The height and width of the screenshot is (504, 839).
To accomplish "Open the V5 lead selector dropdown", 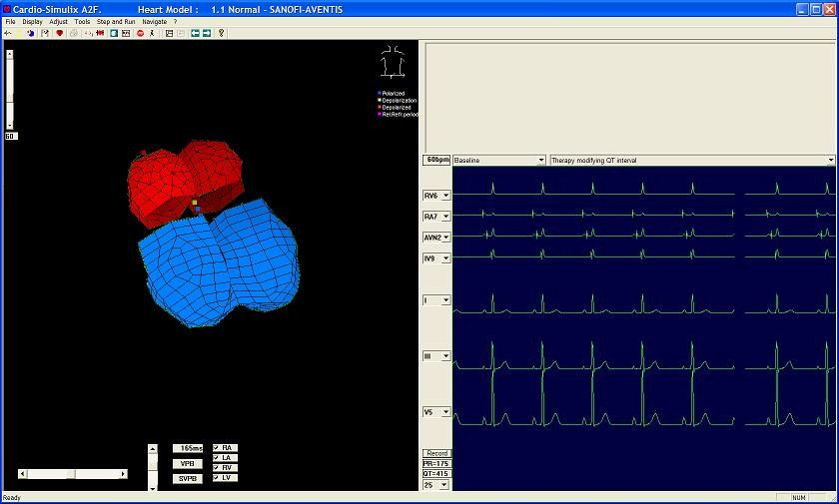I will 445,412.
